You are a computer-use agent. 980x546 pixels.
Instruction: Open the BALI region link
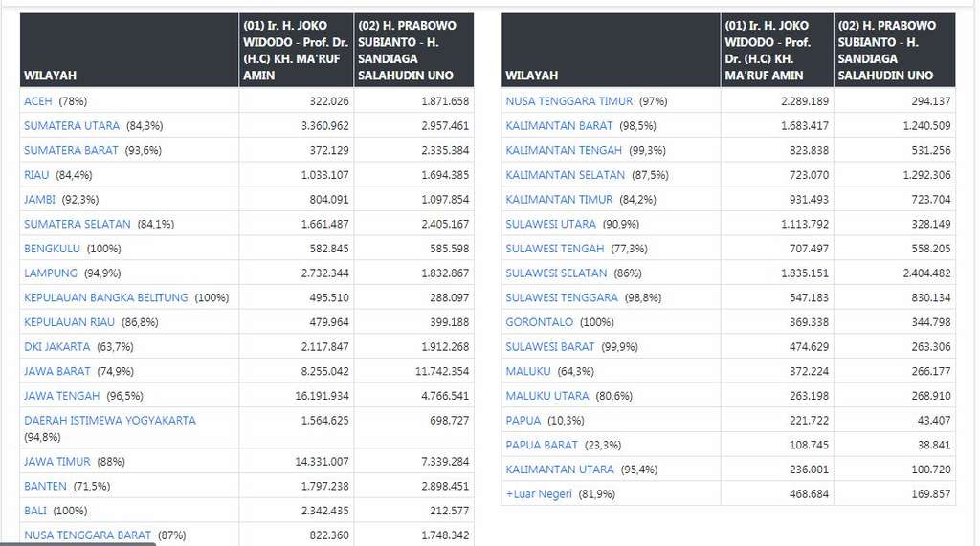coord(34,511)
